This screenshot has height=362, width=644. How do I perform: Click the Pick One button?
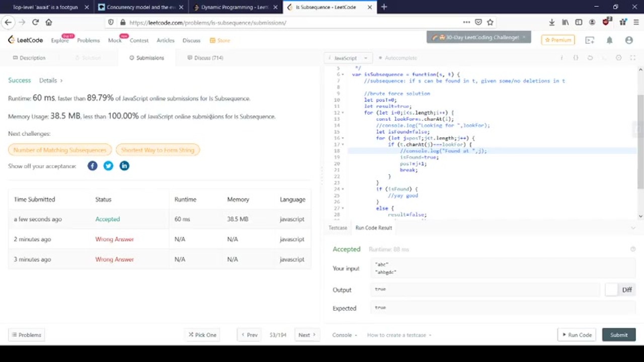202,335
